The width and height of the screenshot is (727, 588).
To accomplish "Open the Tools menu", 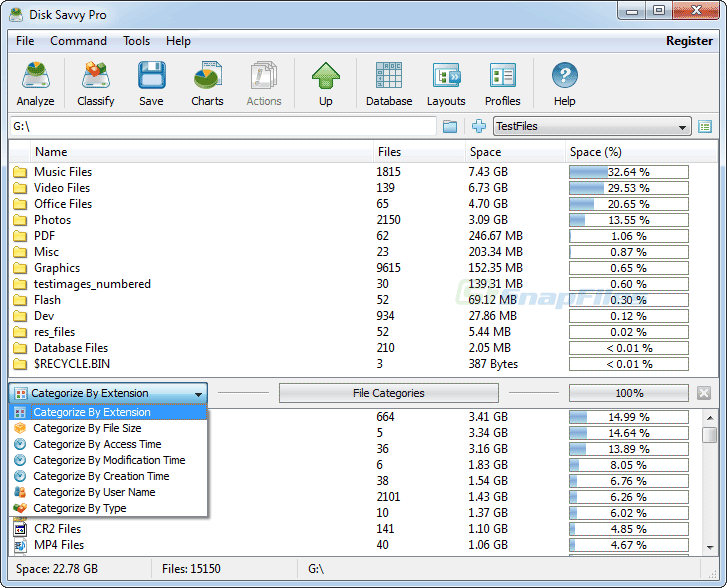I will tap(136, 41).
